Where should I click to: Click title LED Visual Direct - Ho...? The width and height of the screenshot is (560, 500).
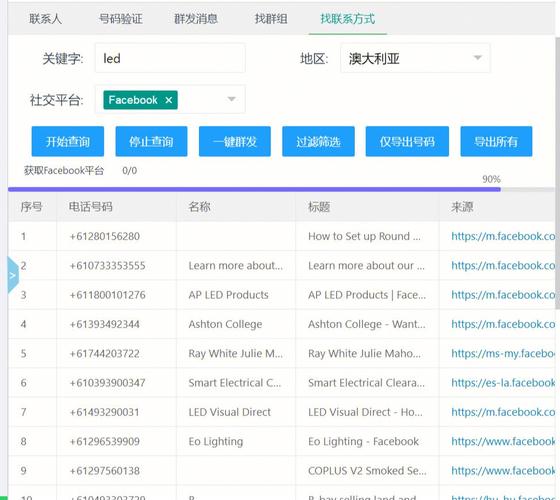[x=365, y=412]
